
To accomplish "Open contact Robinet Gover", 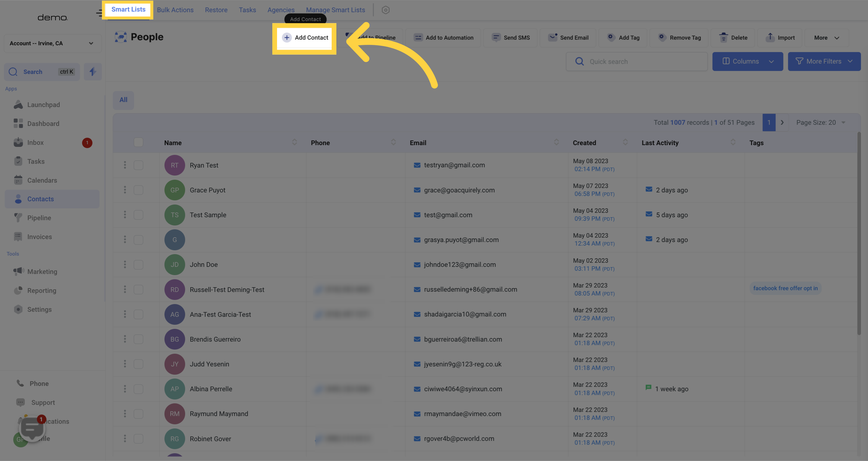I will click(x=210, y=439).
